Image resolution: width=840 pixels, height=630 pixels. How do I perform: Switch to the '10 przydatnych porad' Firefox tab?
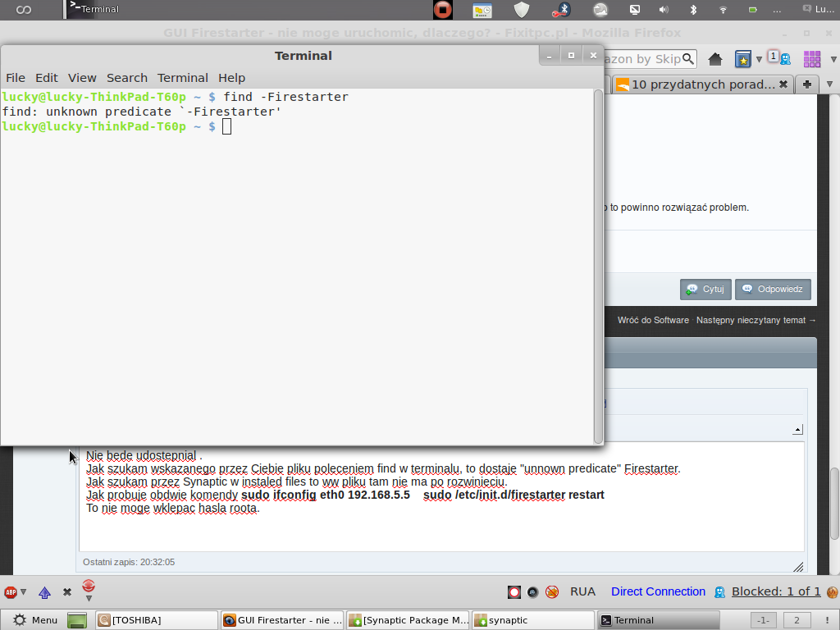pos(702,84)
